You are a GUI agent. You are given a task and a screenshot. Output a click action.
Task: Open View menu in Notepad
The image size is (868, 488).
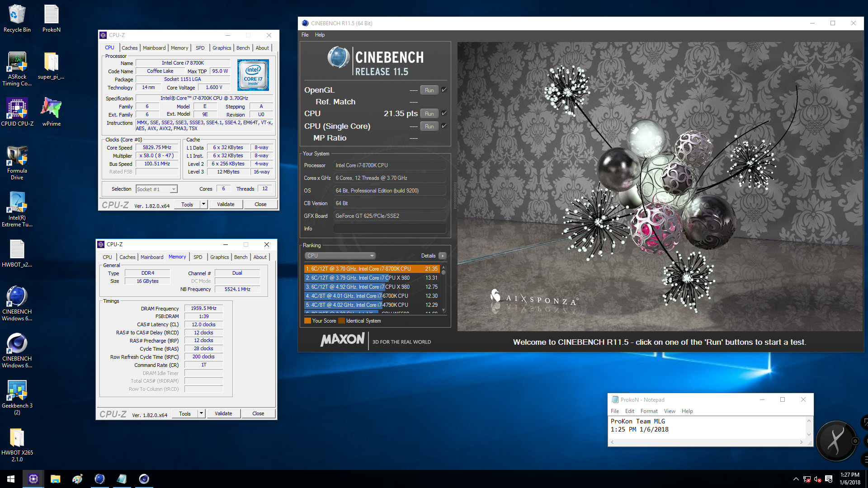tap(670, 411)
